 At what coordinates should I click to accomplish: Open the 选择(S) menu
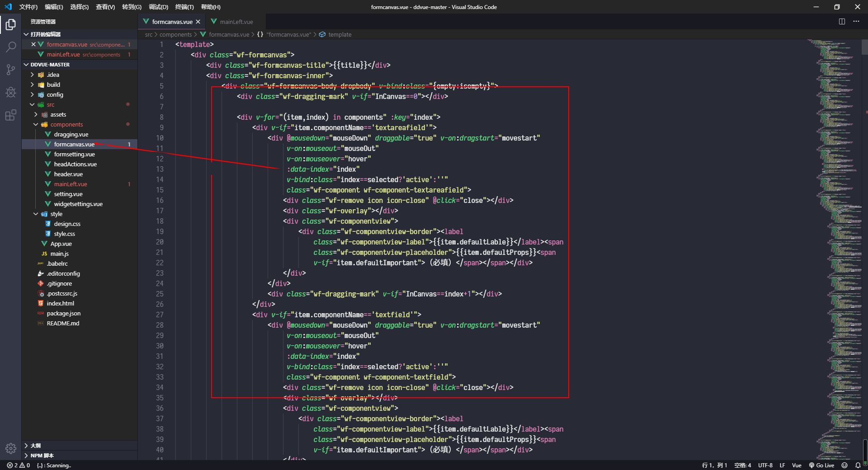[x=80, y=7]
